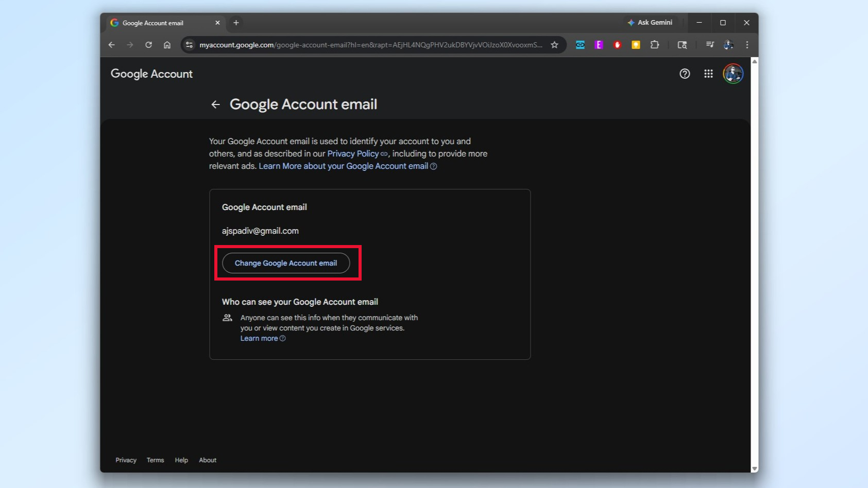Open the media playback controls icon
Viewport: 868px width, 488px height.
(x=709, y=45)
